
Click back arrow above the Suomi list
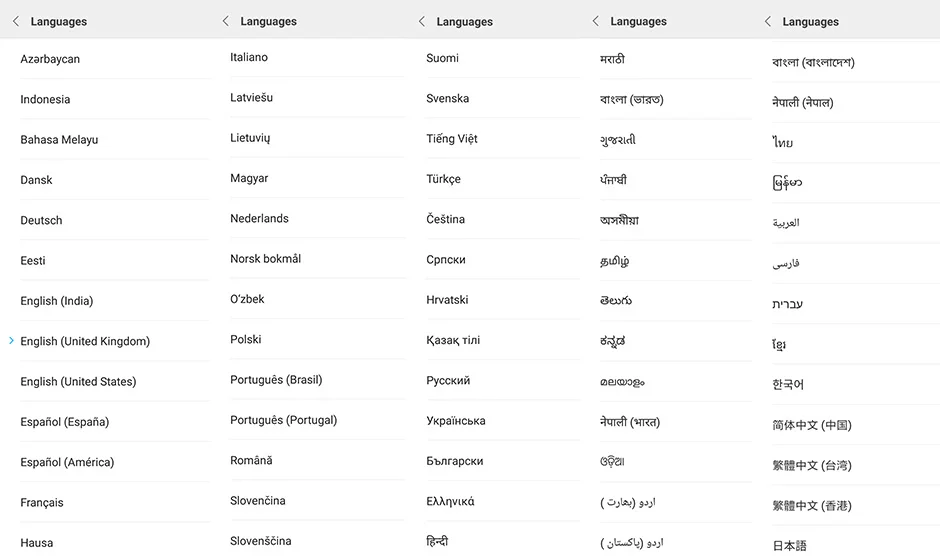pyautogui.click(x=422, y=21)
